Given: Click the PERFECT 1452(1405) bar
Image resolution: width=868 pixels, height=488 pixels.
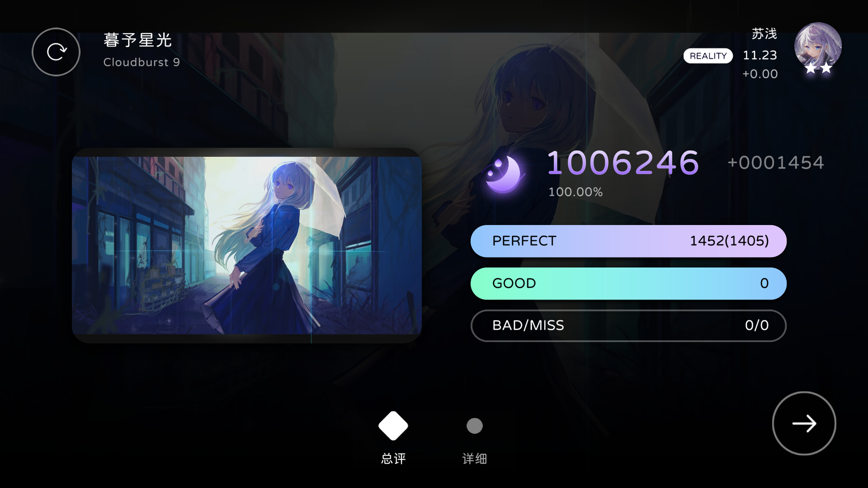Looking at the screenshot, I should [x=628, y=241].
